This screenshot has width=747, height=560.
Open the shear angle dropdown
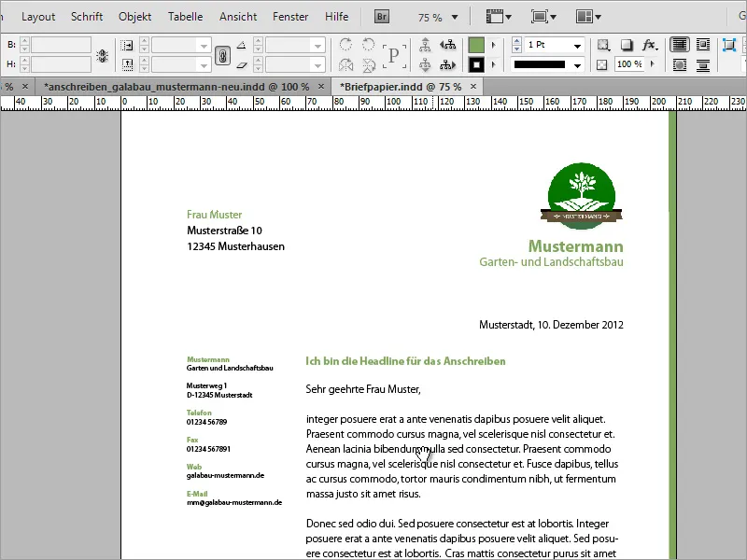pos(317,64)
